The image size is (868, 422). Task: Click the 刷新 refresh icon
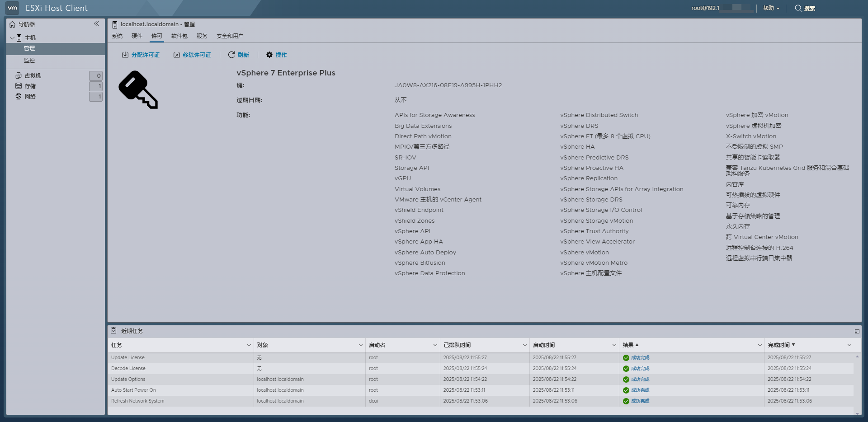(x=232, y=55)
